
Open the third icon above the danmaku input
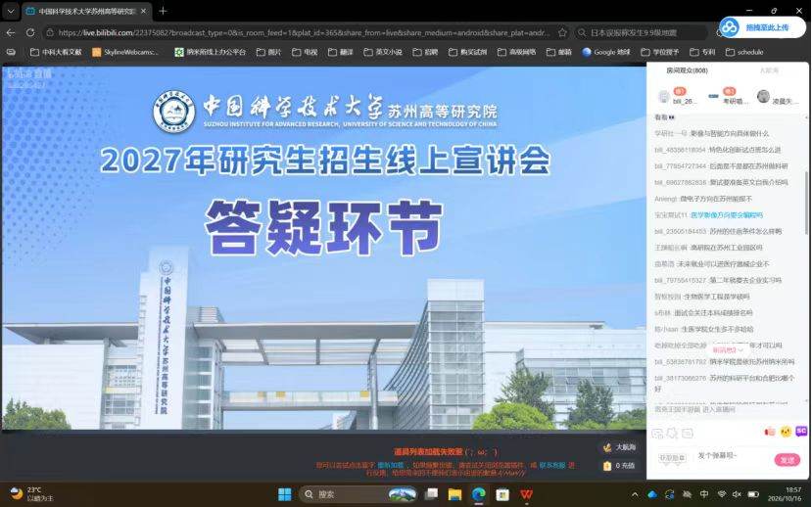pos(688,433)
